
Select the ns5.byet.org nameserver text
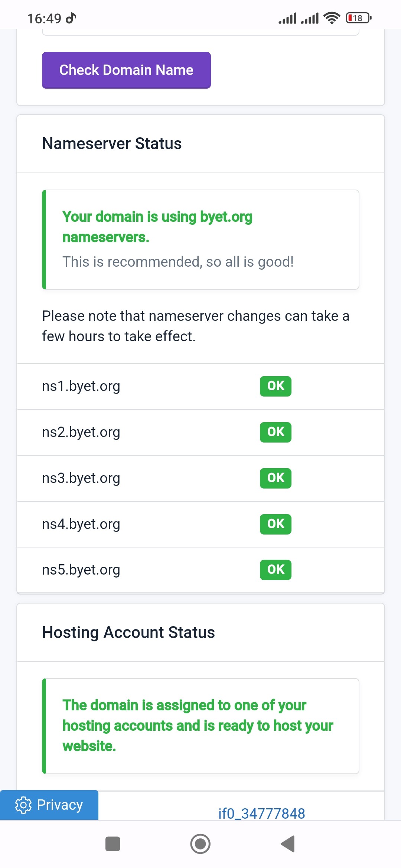pos(81,570)
